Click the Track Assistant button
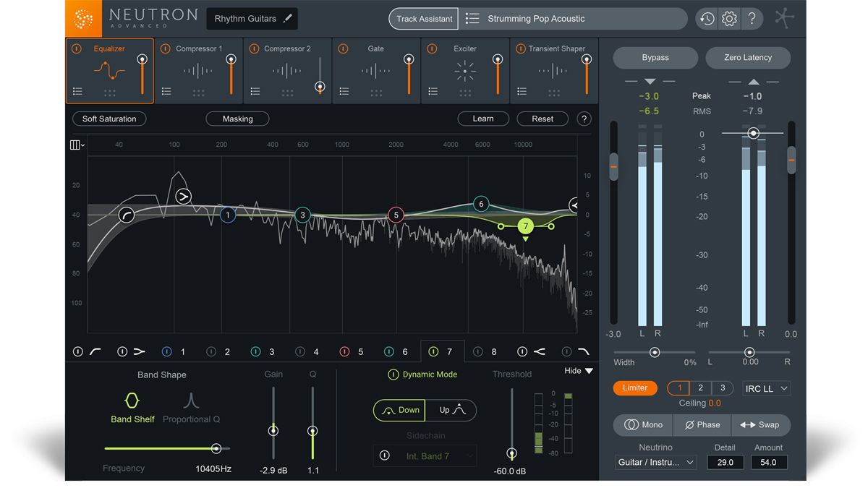This screenshot has height=488, width=868. 423,19
